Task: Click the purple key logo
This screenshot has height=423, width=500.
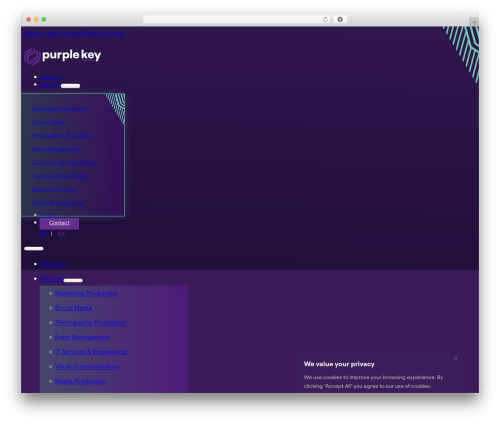Action: [x=63, y=56]
